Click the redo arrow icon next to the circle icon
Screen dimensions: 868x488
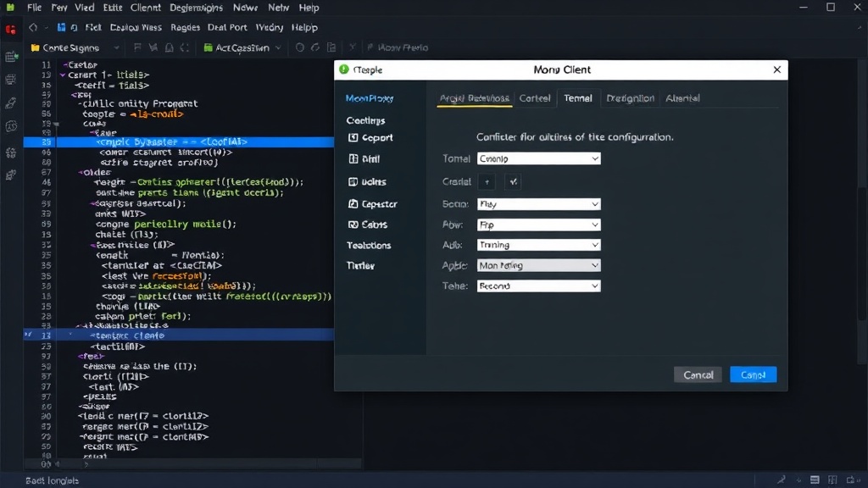[315, 47]
